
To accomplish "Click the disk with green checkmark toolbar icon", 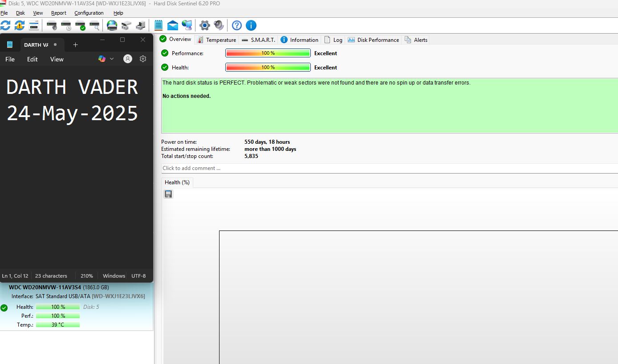I will coord(81,25).
